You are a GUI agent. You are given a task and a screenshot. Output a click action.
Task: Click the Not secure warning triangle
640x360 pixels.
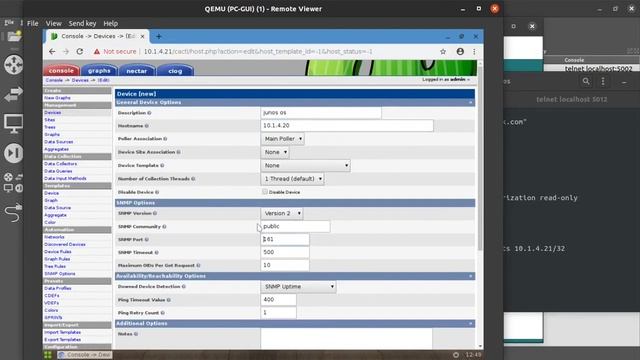pyautogui.click(x=97, y=52)
